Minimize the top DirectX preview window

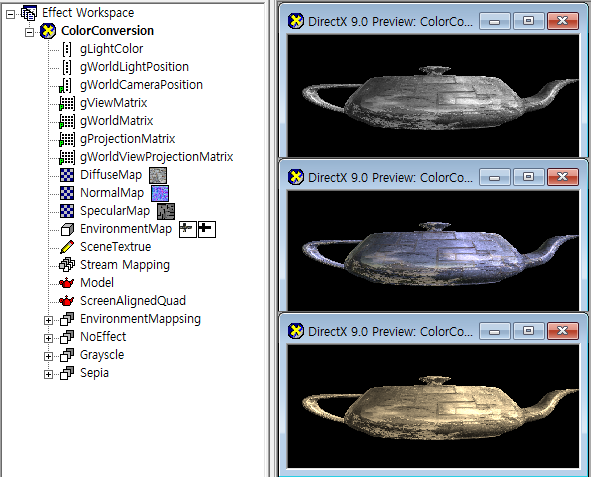tap(495, 21)
